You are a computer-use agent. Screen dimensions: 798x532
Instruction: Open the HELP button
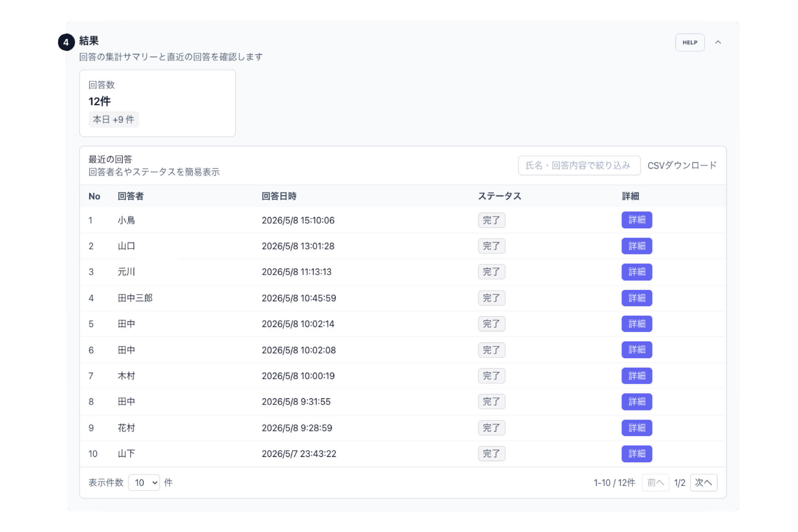(x=690, y=43)
